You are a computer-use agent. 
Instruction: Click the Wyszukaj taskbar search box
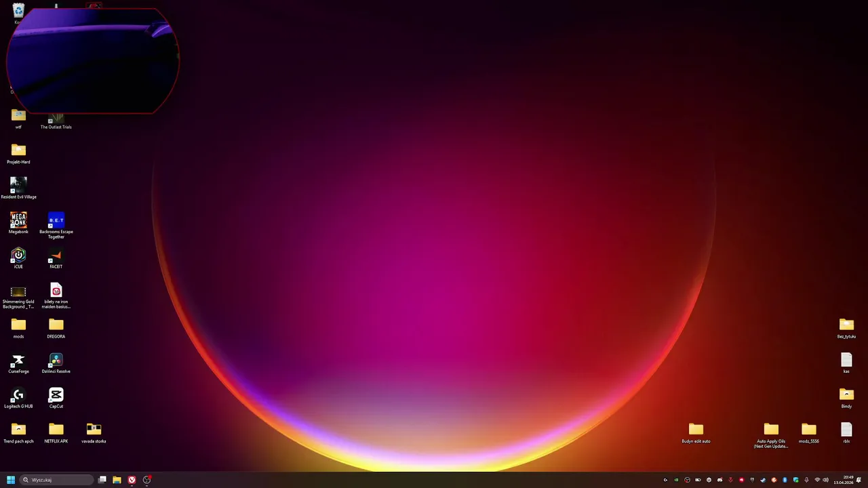[56, 480]
